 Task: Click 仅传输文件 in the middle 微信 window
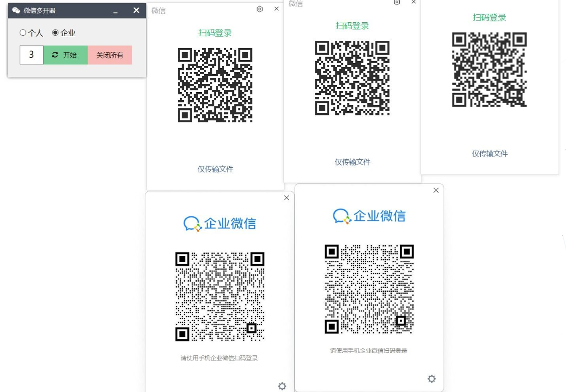pos(352,162)
